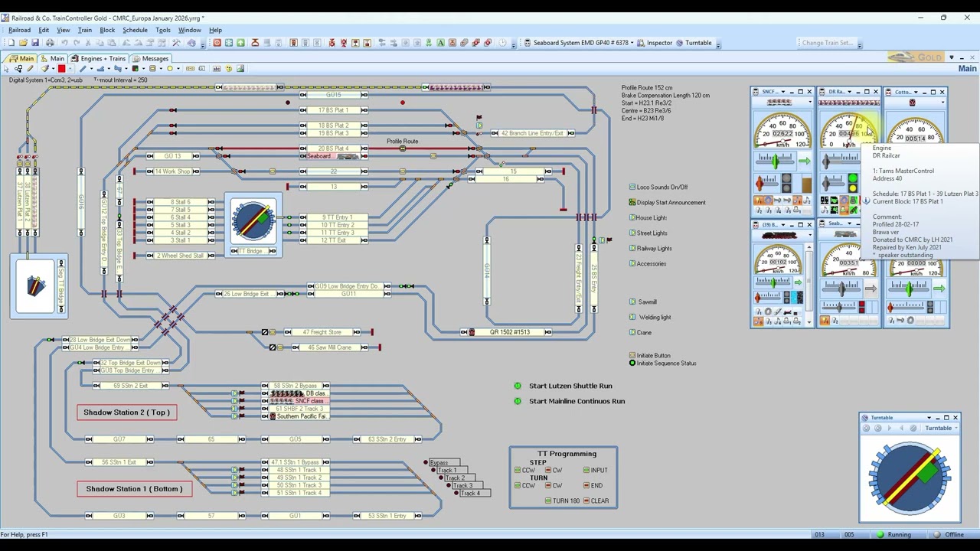The height and width of the screenshot is (551, 980).
Task: Click the green letter A toolbar icon
Action: [x=440, y=43]
